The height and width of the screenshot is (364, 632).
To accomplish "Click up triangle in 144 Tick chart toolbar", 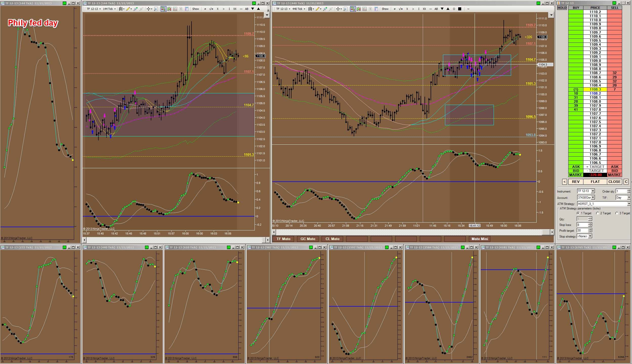I will 258,9.
